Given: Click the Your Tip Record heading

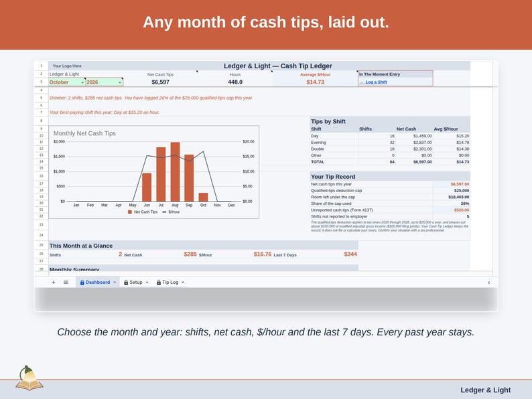Looking at the screenshot, I should (x=333, y=177).
